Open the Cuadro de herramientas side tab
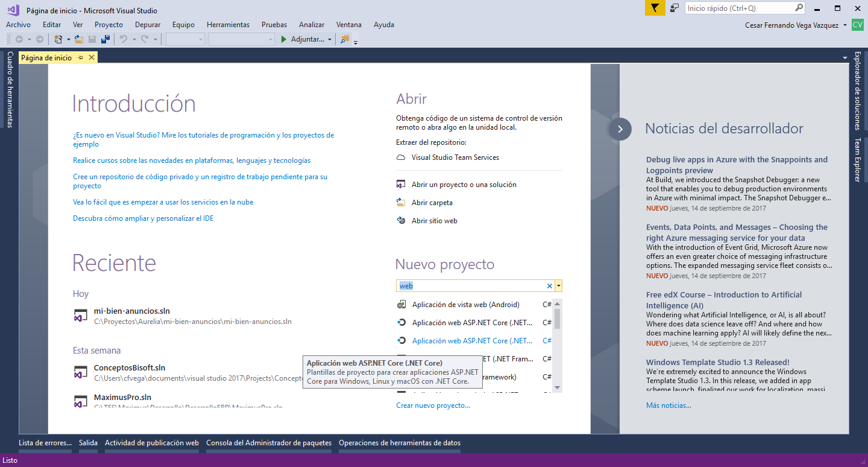The height and width of the screenshot is (467, 868). (x=10, y=89)
